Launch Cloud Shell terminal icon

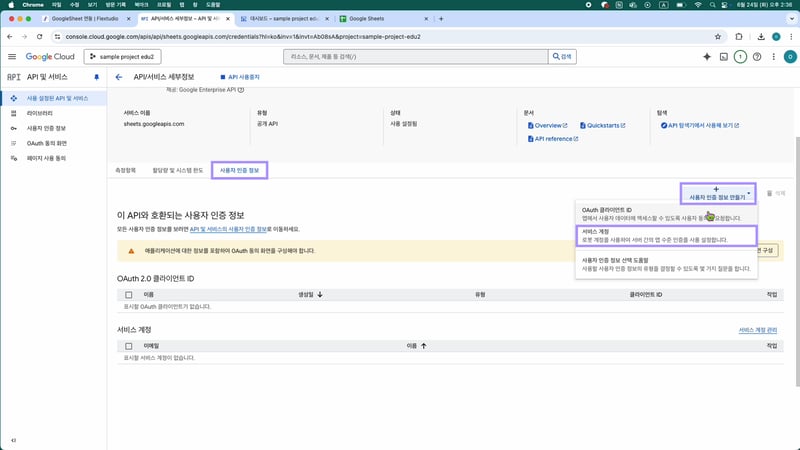click(x=723, y=57)
